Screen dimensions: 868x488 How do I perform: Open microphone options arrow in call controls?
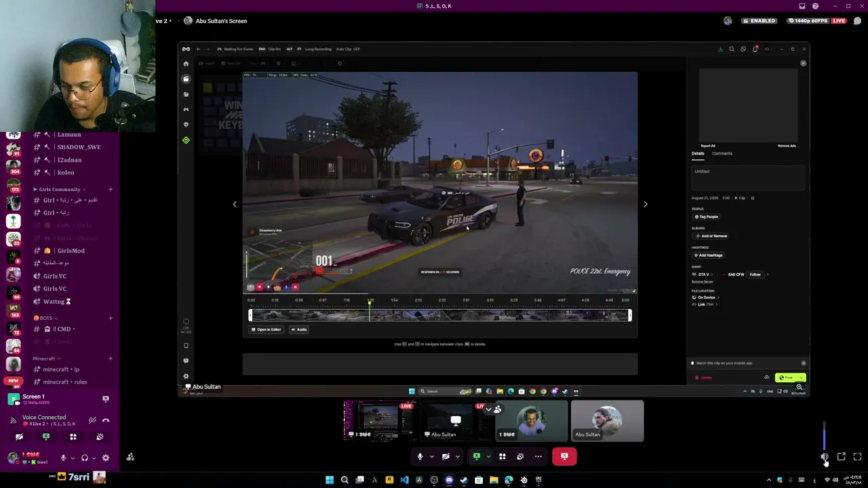tap(431, 457)
